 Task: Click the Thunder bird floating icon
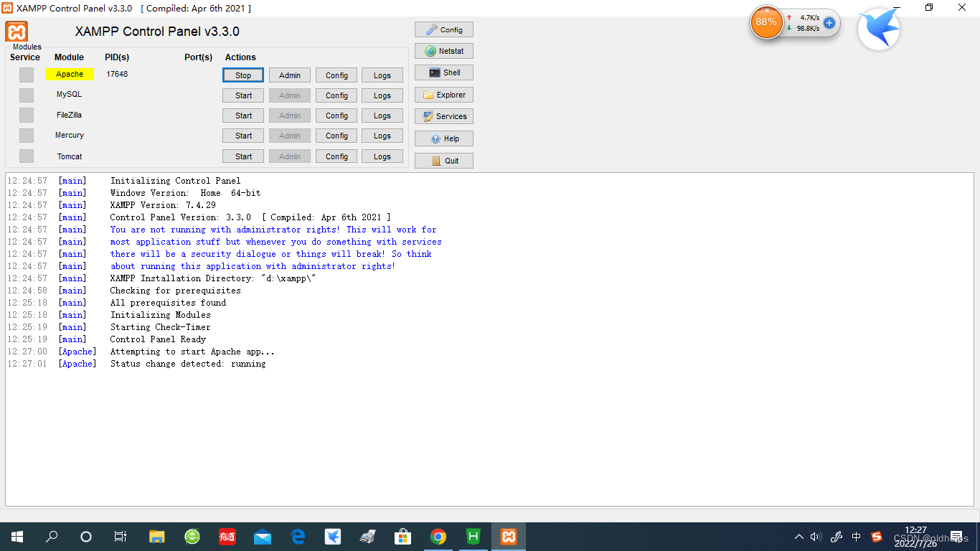(x=878, y=29)
